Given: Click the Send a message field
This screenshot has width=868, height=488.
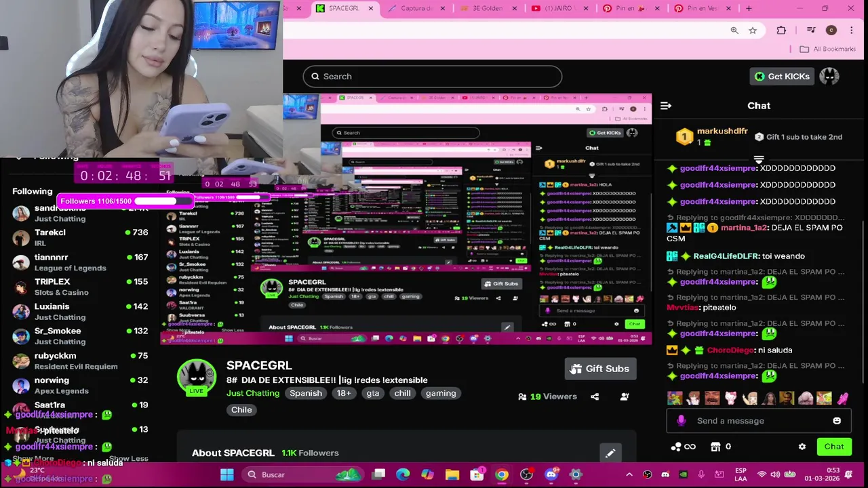Looking at the screenshot, I should pyautogui.click(x=759, y=421).
